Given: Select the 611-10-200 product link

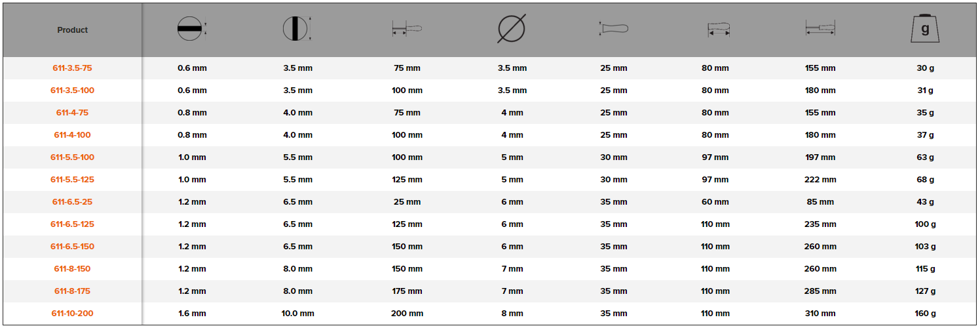Looking at the screenshot, I should click(x=72, y=314).
